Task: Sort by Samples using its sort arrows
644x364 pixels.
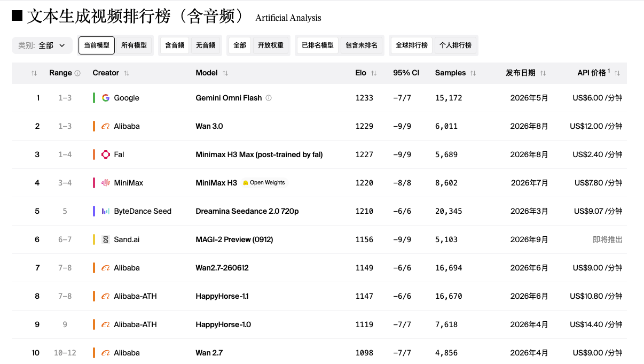Action: pyautogui.click(x=473, y=73)
